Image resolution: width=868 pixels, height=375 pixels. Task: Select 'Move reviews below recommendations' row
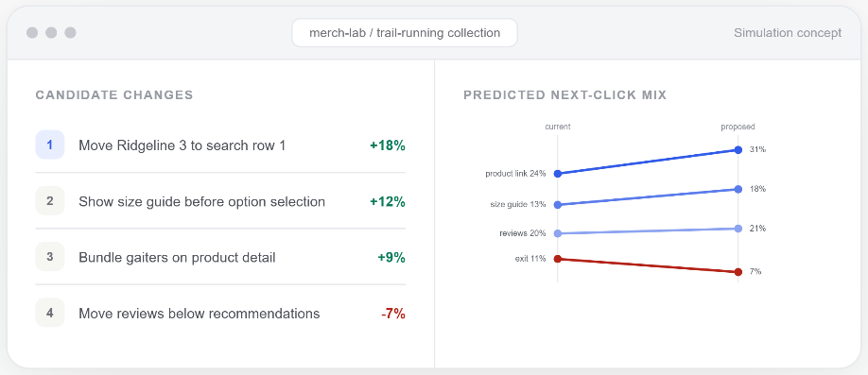pyautogui.click(x=220, y=313)
